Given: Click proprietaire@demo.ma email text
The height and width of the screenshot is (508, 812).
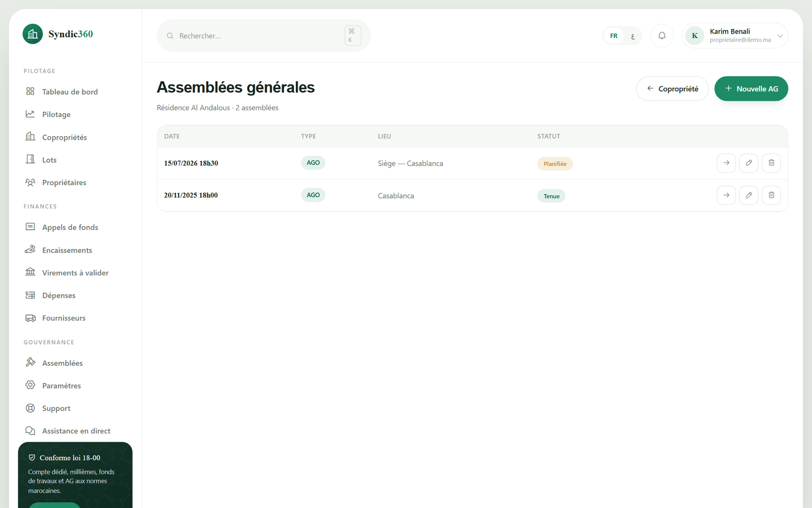Looking at the screenshot, I should tap(740, 40).
